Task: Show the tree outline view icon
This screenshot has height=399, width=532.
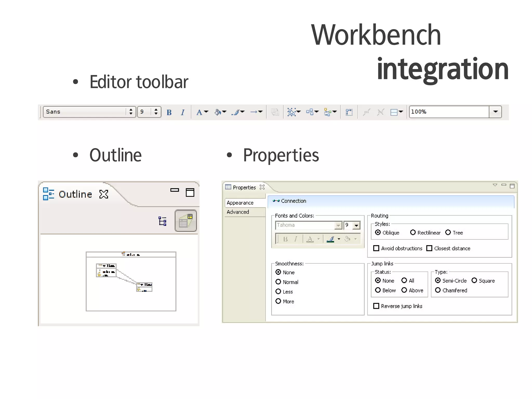Action: click(x=163, y=221)
